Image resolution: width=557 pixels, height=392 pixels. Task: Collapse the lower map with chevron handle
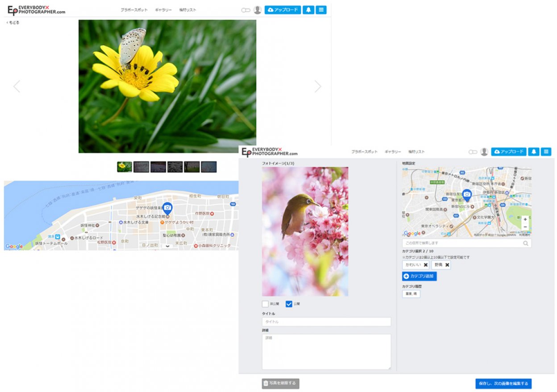click(167, 246)
